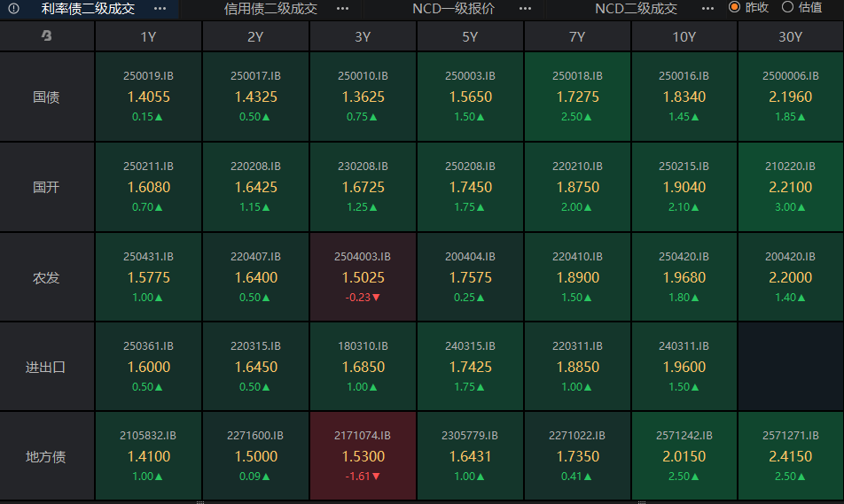Open bond cell 180310.IB
The width and height of the screenshot is (844, 504).
click(x=363, y=367)
